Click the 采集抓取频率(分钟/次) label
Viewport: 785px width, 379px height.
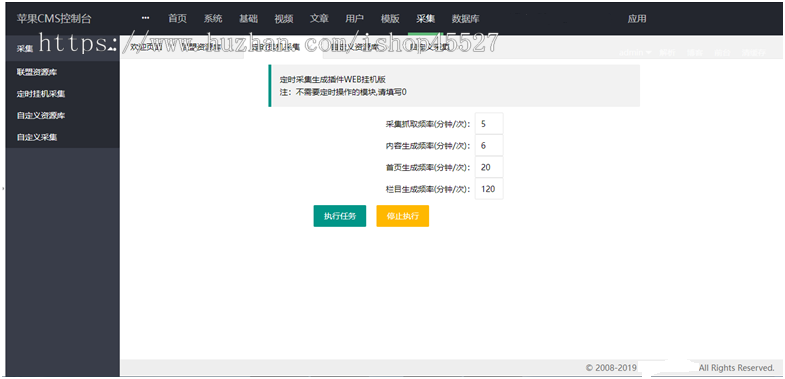click(x=428, y=124)
